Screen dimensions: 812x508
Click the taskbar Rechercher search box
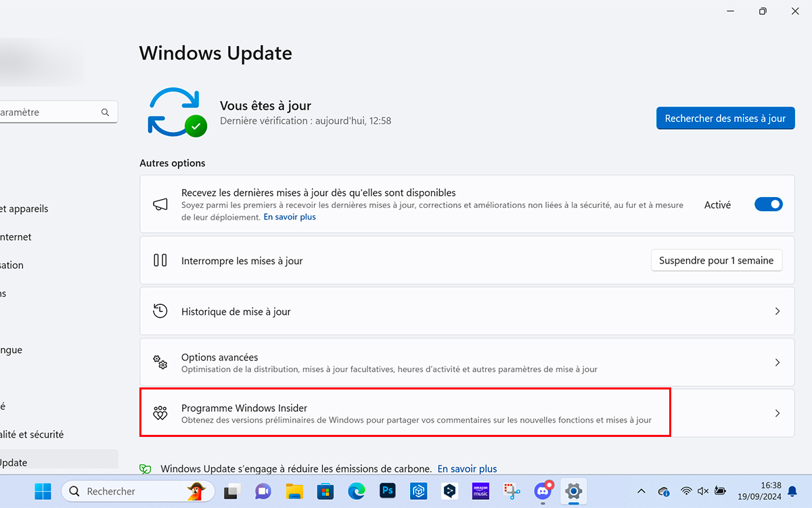click(138, 491)
